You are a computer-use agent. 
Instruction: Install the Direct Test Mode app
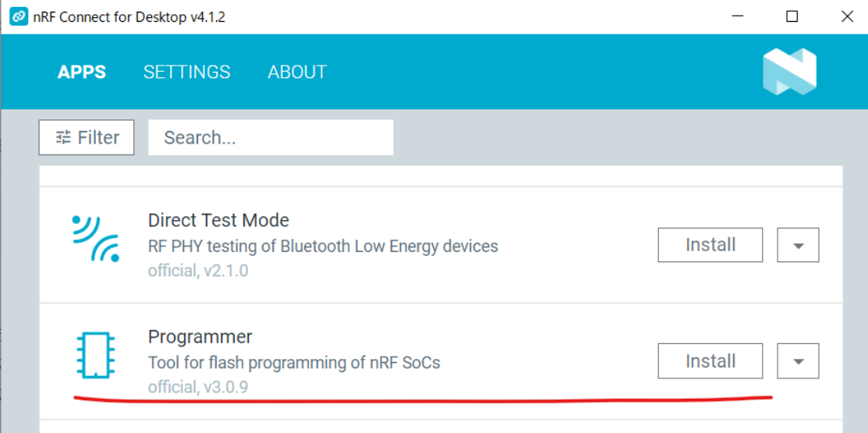710,245
